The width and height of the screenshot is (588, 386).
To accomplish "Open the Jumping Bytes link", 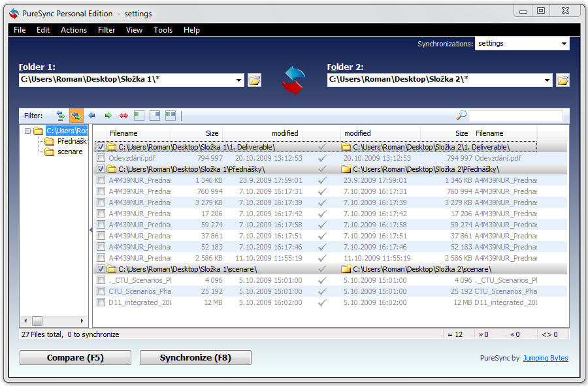I will click(x=546, y=358).
